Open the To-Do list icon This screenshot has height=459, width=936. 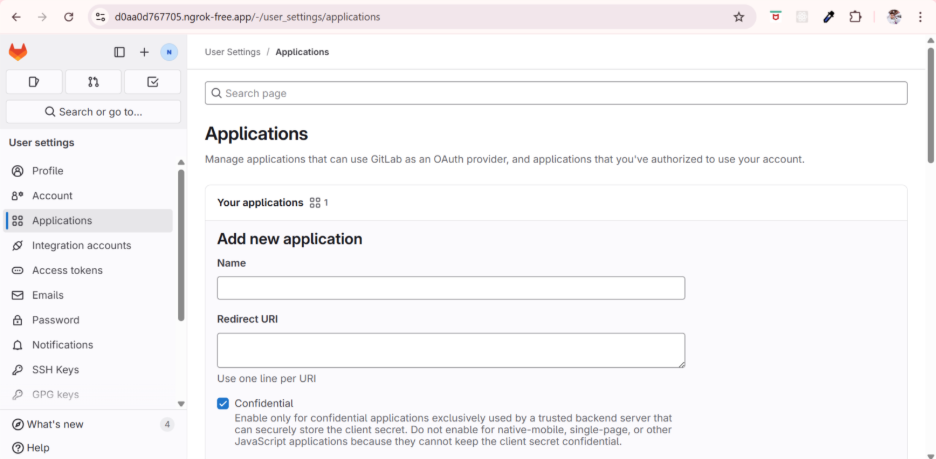152,82
